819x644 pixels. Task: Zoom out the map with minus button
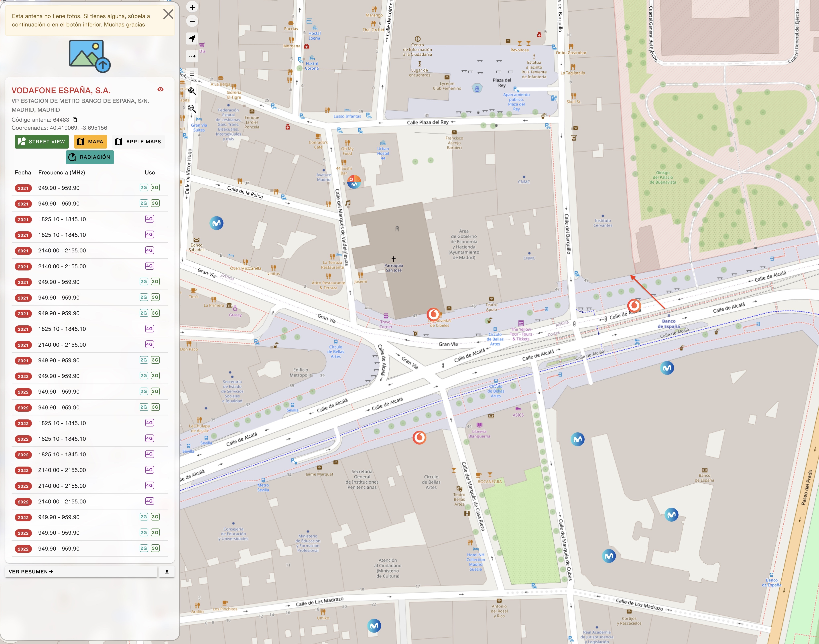pos(192,21)
